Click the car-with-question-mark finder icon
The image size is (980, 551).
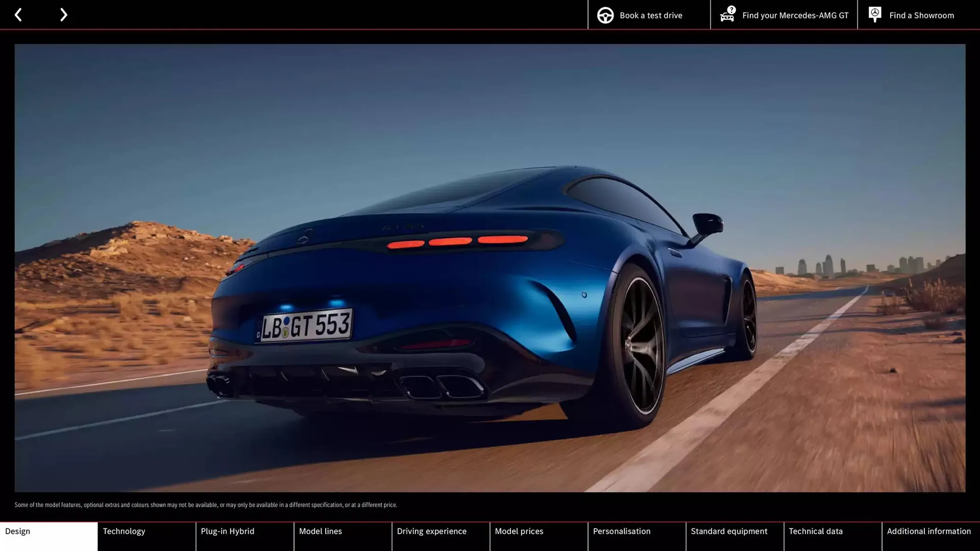(727, 15)
